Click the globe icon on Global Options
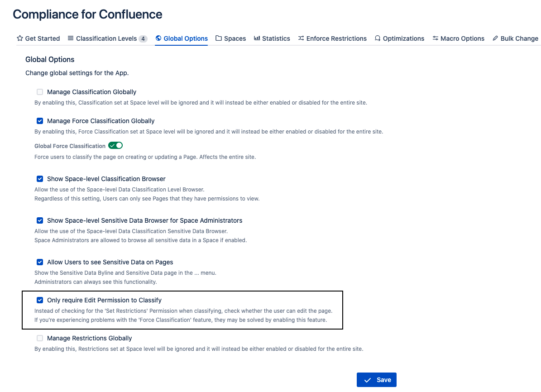Viewport: 541px width, 392px height. [158, 38]
